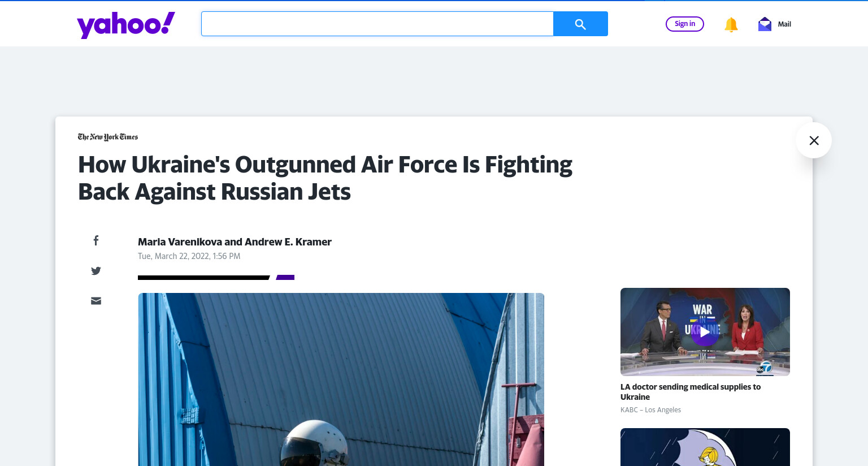Open the notifications bell

click(x=731, y=24)
